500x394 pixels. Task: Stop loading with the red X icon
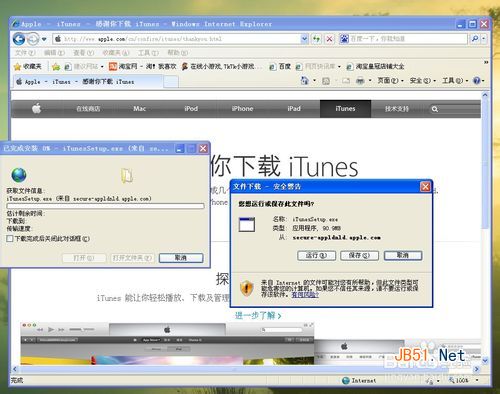click(x=329, y=39)
